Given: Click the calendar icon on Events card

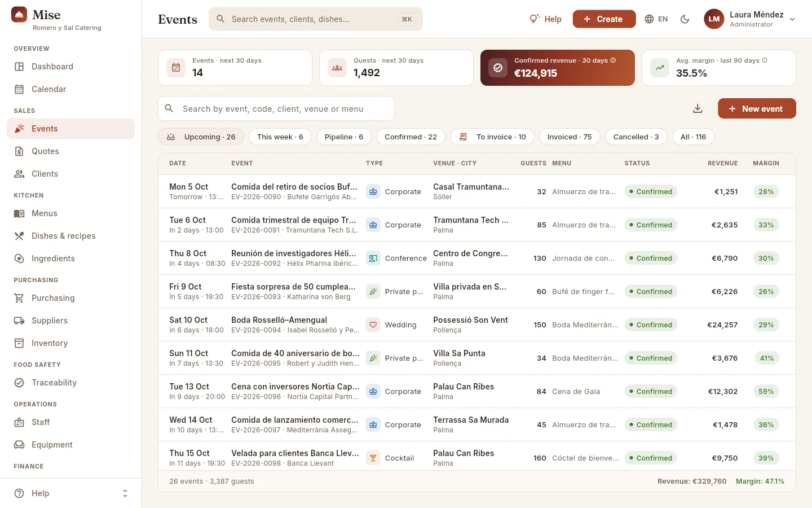Looking at the screenshot, I should [x=176, y=68].
